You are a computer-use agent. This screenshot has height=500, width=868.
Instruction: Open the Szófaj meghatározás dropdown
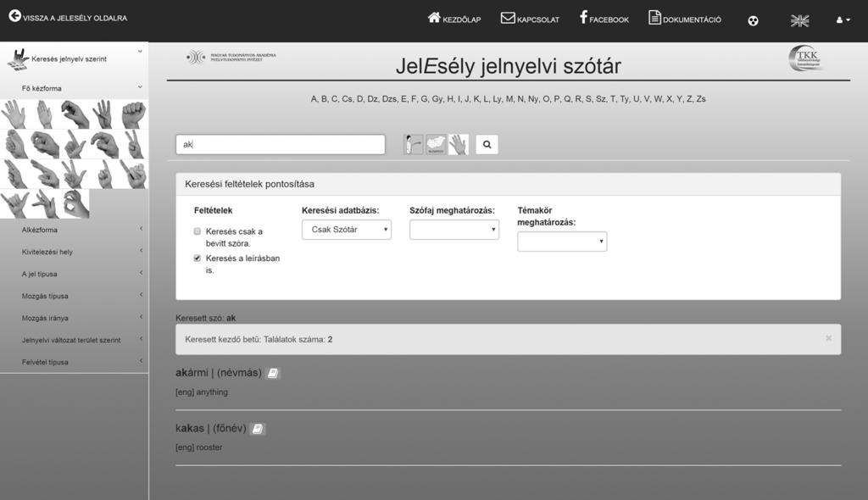pos(454,230)
